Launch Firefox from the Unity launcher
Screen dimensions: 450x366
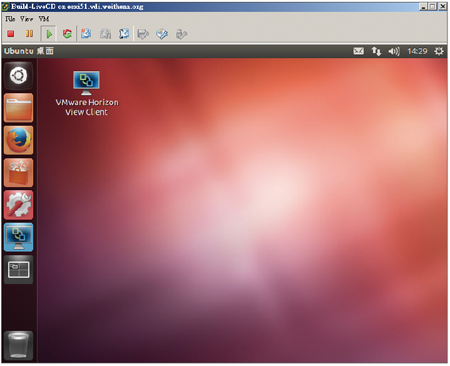(x=18, y=140)
